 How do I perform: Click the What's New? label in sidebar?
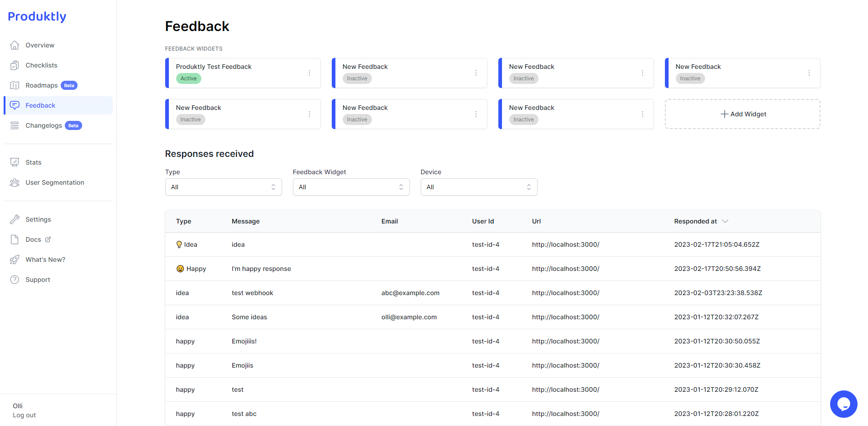[x=45, y=260]
